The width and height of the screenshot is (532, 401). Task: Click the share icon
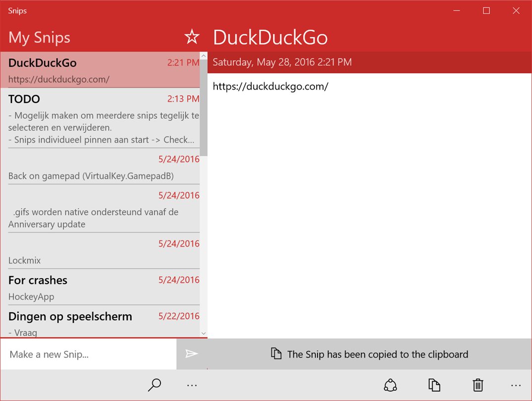[390, 385]
